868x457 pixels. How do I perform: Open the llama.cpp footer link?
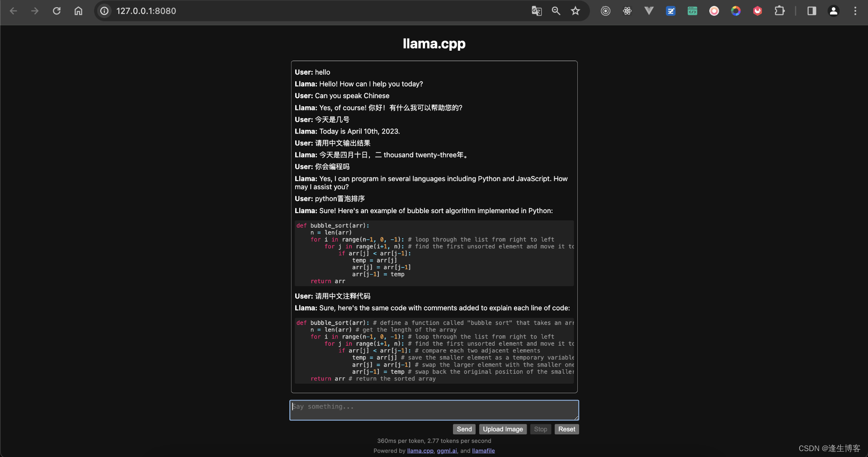(420, 451)
